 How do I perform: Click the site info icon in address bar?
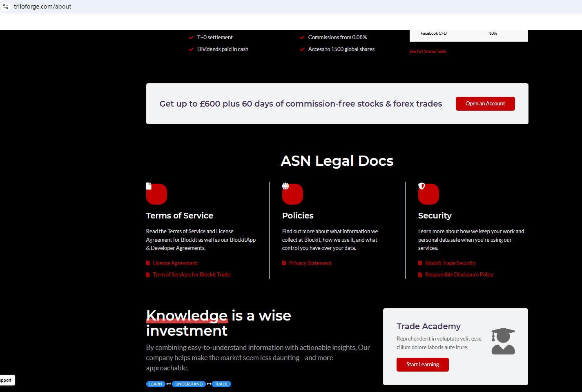(6, 7)
